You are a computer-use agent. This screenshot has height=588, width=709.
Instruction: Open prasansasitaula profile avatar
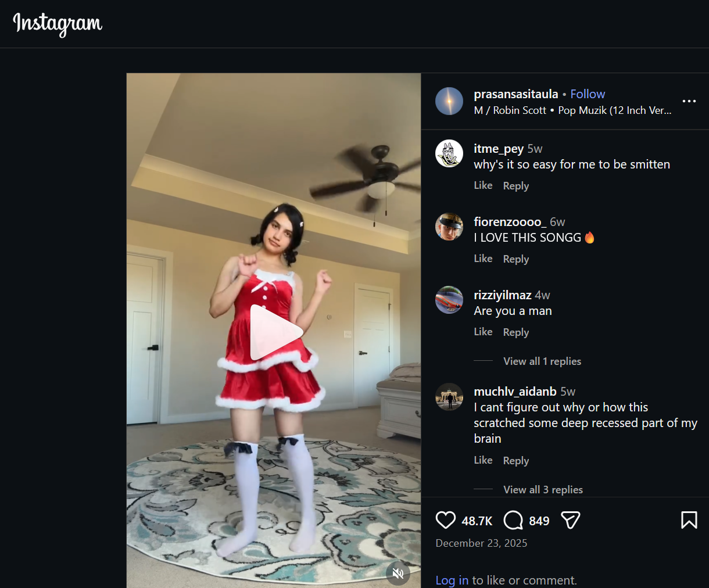(449, 101)
